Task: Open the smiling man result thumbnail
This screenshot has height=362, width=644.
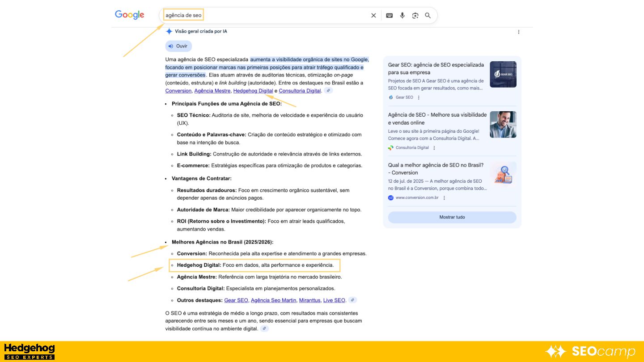Action: 503,124
